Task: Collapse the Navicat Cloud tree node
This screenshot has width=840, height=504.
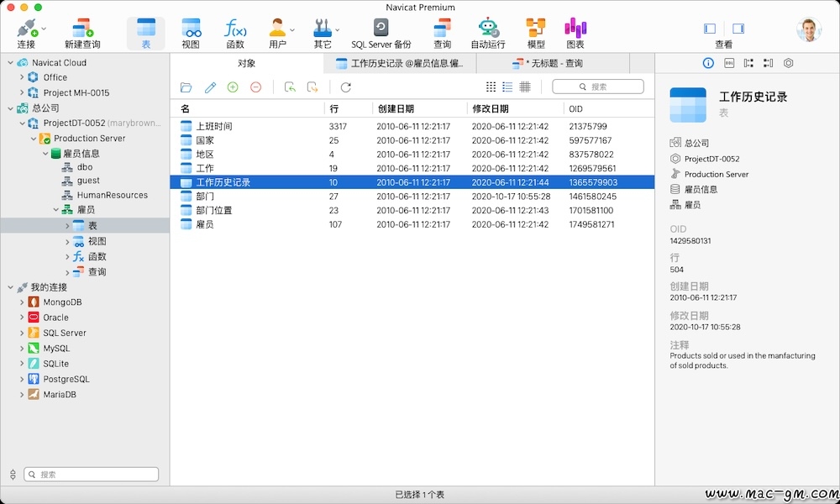Action: pyautogui.click(x=10, y=63)
